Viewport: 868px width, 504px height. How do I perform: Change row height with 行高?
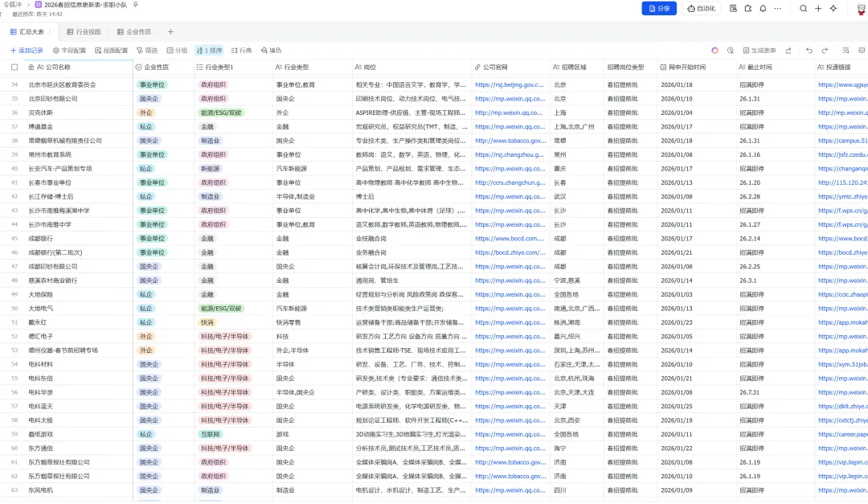click(241, 51)
